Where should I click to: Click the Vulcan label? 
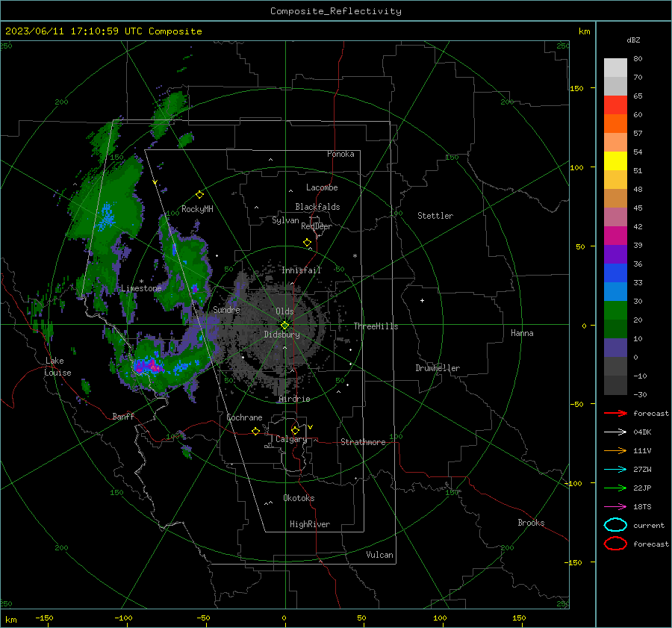point(379,555)
